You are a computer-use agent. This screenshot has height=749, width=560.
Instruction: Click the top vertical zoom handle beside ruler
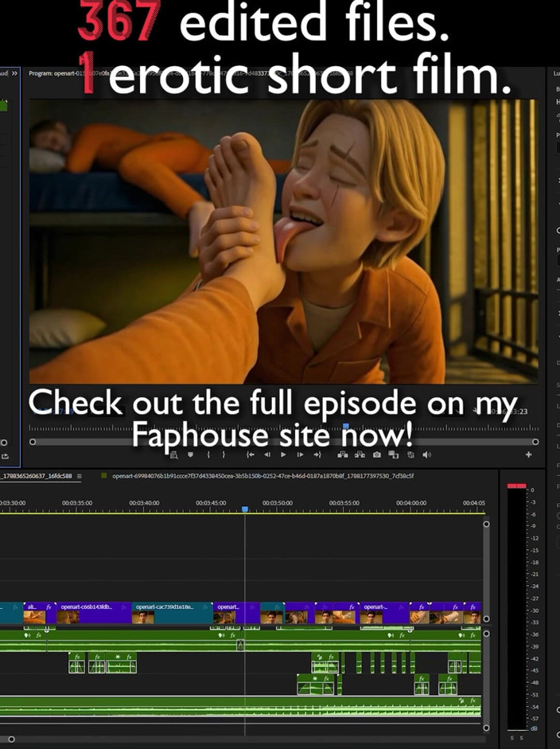487,524
